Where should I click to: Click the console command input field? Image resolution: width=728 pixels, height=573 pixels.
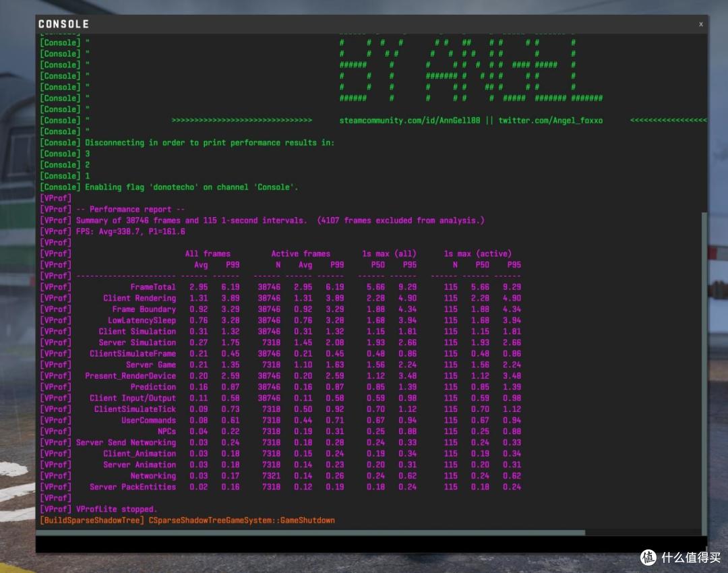(371, 544)
